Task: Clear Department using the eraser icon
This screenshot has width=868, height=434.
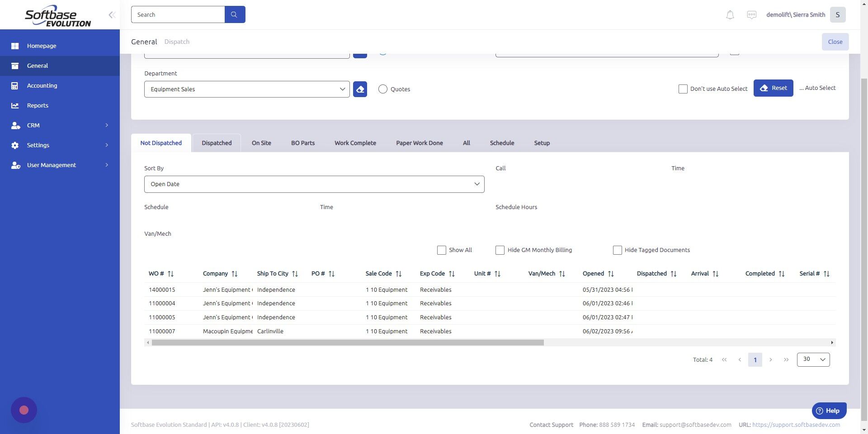Action: pyautogui.click(x=359, y=89)
